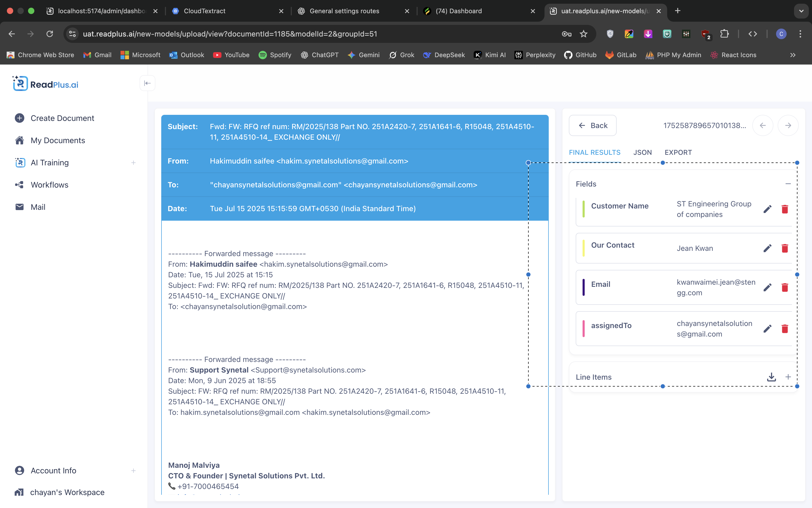Screen dimensions: 812x508
Task: Show more bookmarks chevron
Action: point(793,55)
